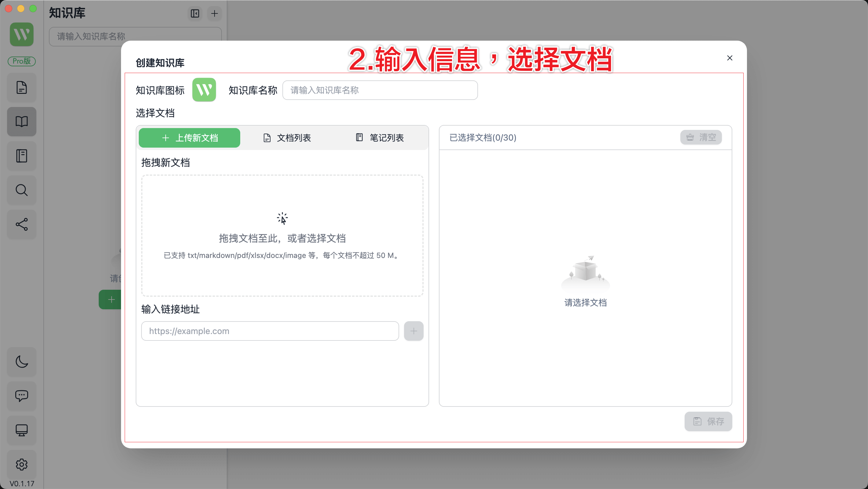Click the macOS yellow minimize button
Screen dimensions: 868x489
21,9
